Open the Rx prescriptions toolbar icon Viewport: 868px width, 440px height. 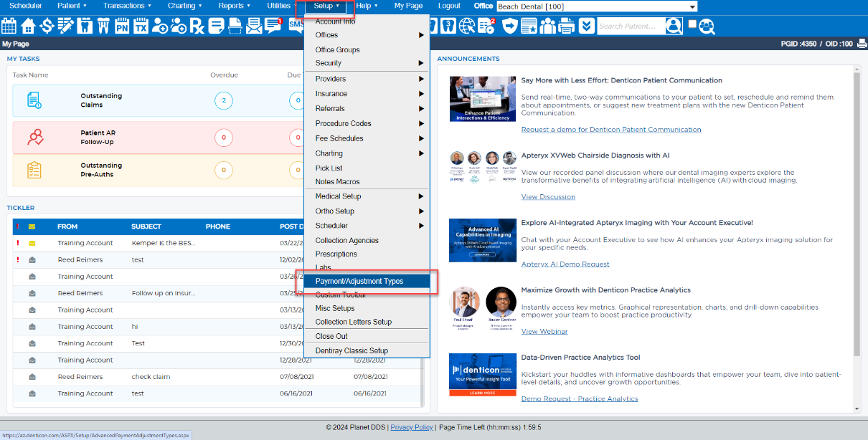click(197, 27)
